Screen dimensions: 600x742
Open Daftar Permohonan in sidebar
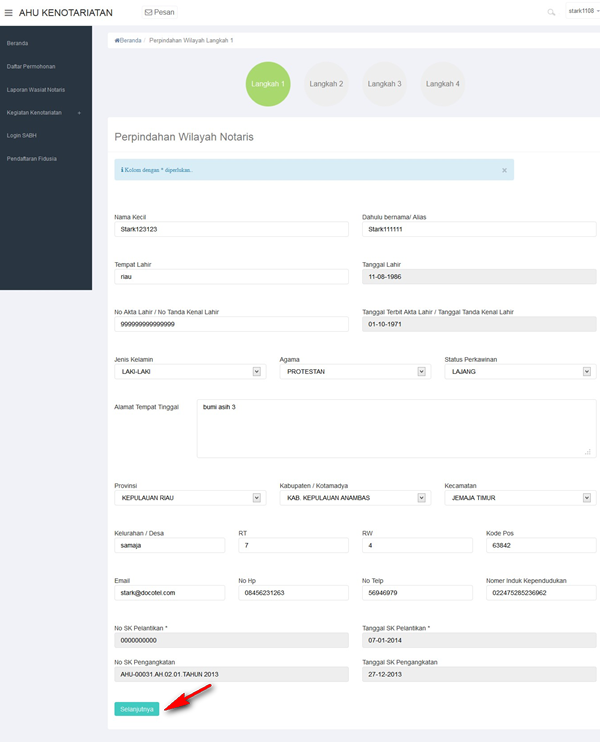[31, 66]
